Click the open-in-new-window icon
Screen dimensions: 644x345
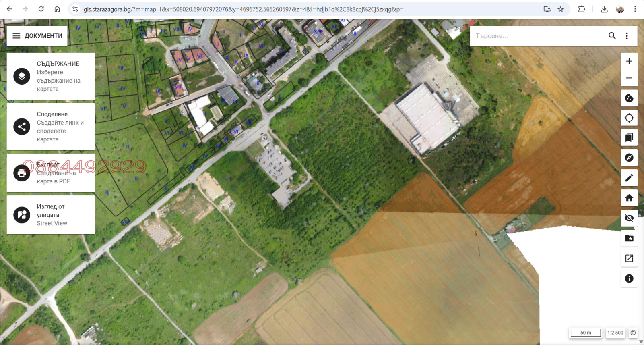coord(629,258)
